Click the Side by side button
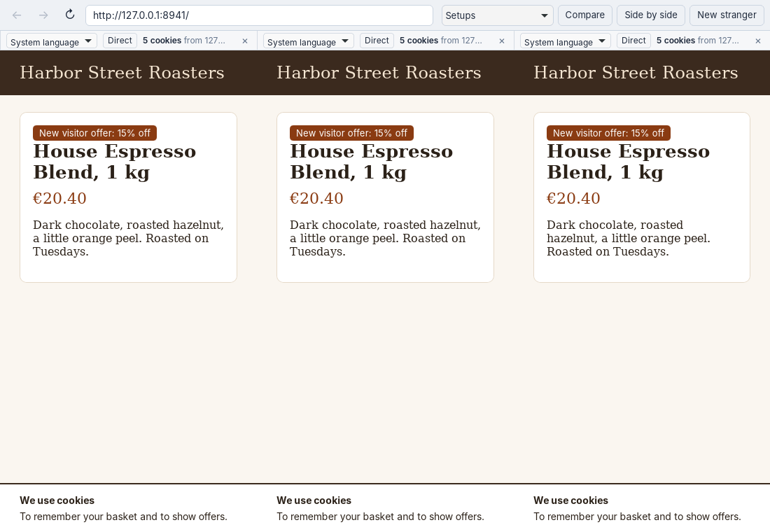The width and height of the screenshot is (770, 532). [651, 15]
